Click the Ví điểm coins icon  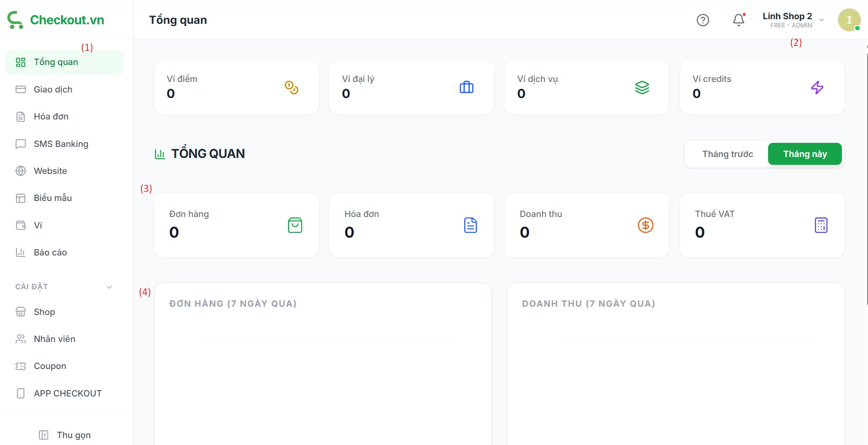click(291, 87)
